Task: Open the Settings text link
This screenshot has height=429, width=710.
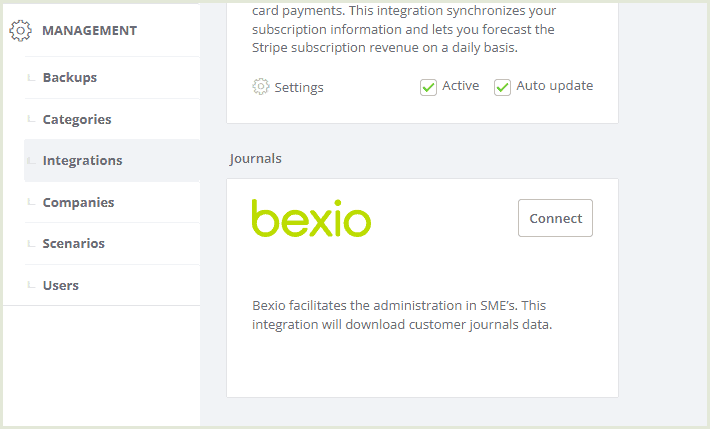Action: [299, 87]
